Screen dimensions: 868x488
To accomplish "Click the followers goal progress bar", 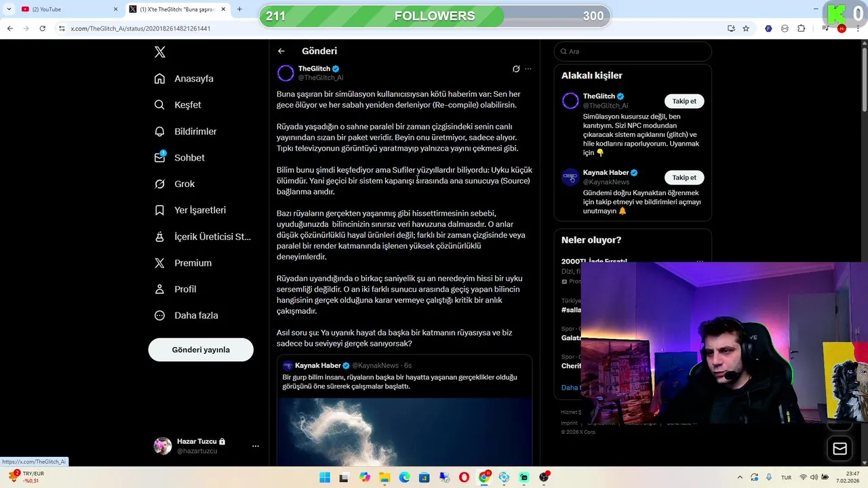I will point(435,16).
